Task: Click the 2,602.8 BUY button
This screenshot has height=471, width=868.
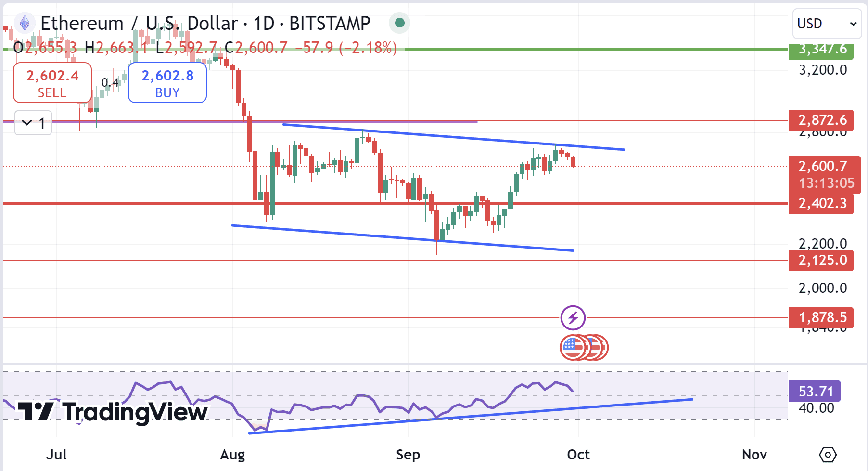Action: [167, 83]
